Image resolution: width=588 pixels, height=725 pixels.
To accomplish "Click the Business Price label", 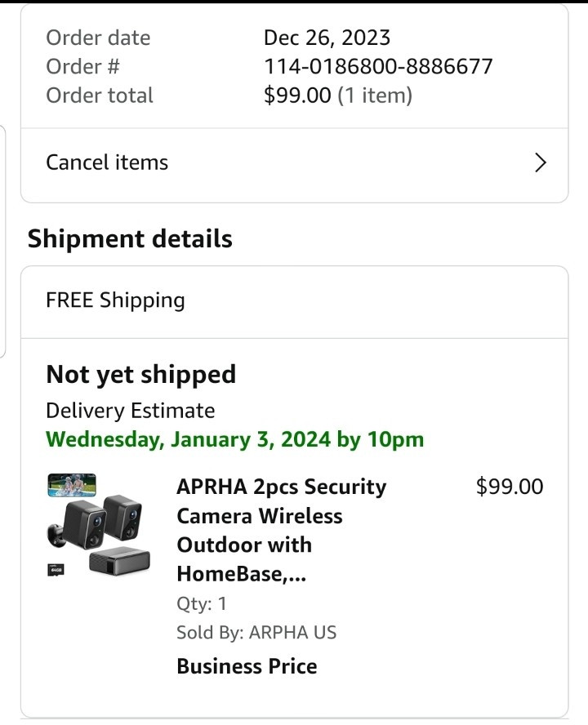I will pyautogui.click(x=247, y=666).
